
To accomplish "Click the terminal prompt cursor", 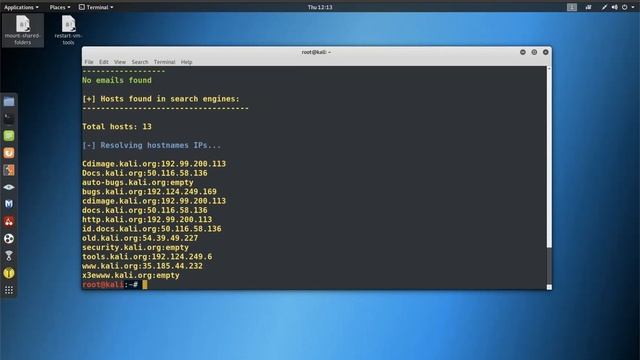I will pyautogui.click(x=145, y=284).
